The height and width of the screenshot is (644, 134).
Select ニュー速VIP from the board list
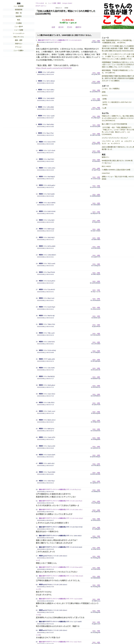[x=19, y=27]
